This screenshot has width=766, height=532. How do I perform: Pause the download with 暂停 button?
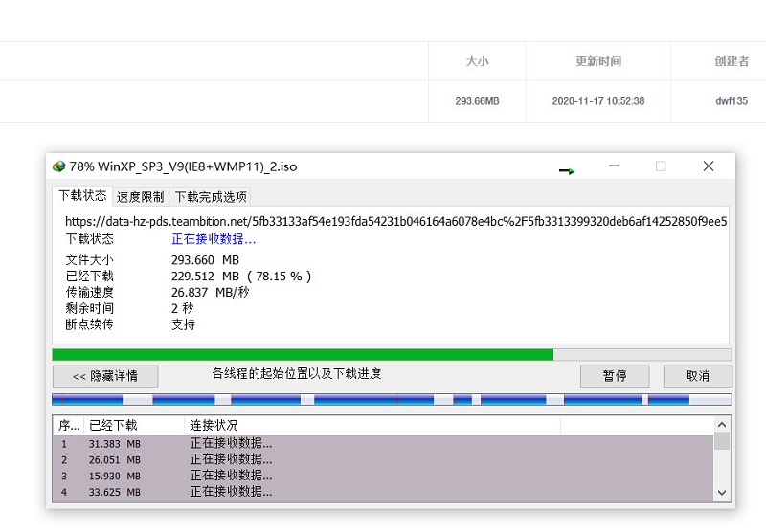pyautogui.click(x=615, y=376)
